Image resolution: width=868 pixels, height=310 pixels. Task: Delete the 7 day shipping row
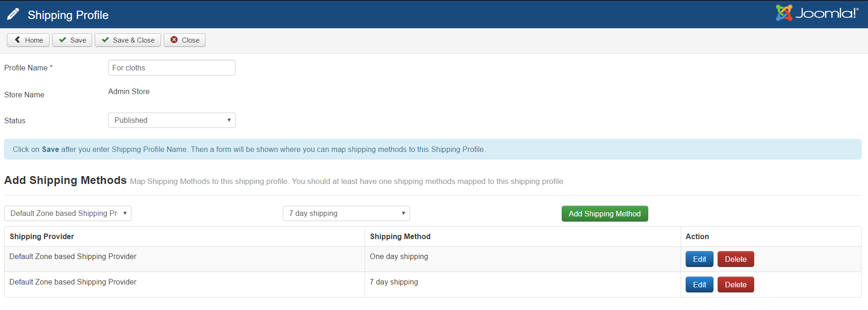click(x=735, y=285)
